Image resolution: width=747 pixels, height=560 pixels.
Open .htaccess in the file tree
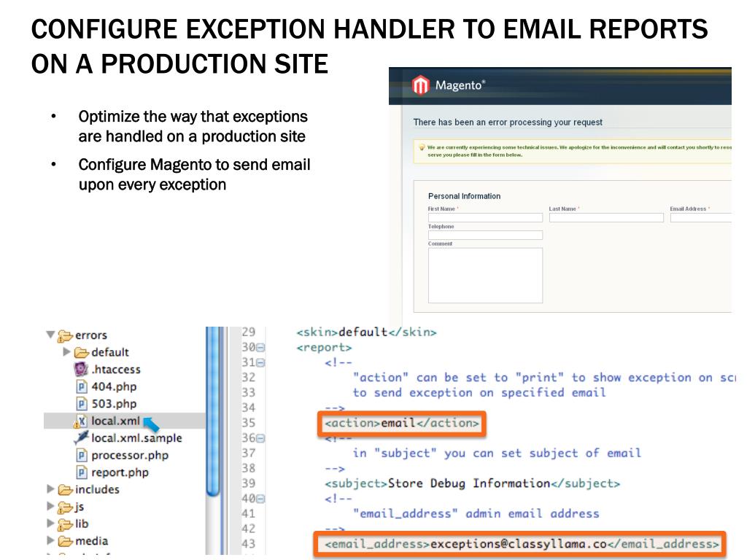[x=116, y=369]
